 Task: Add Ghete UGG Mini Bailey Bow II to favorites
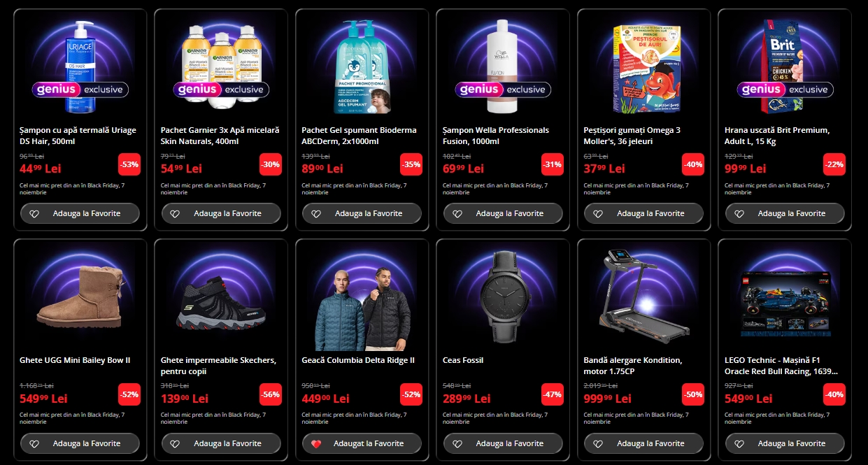point(80,443)
